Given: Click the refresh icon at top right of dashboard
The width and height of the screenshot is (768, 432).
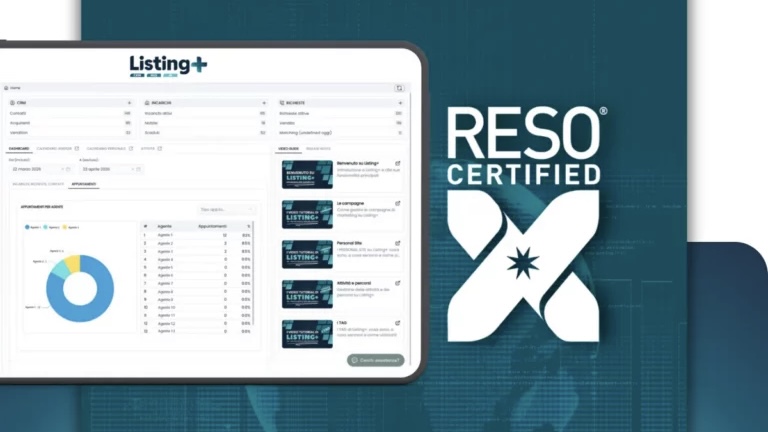Looking at the screenshot, I should click(399, 88).
